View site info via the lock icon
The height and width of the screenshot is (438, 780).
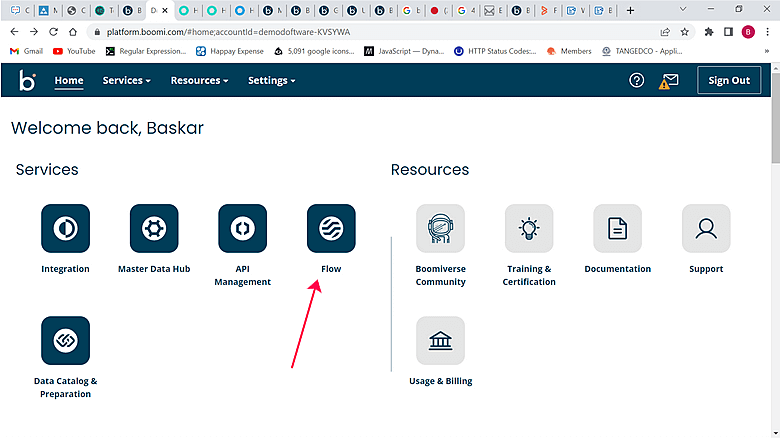pyautogui.click(x=97, y=32)
